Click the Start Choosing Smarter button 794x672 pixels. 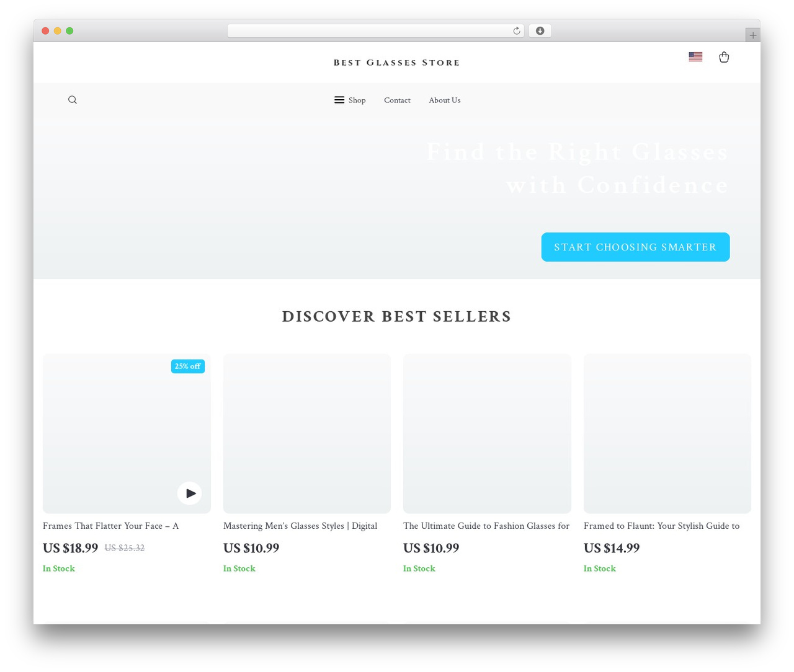pyautogui.click(x=635, y=247)
